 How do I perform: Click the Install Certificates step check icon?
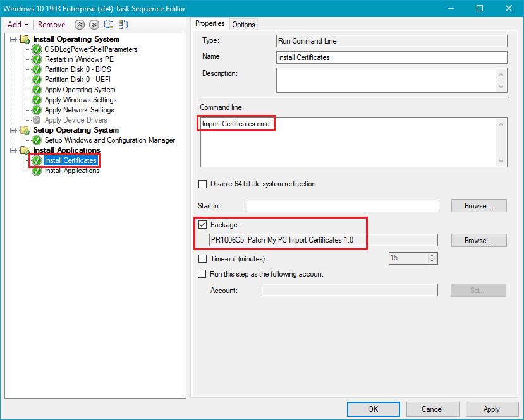37,160
